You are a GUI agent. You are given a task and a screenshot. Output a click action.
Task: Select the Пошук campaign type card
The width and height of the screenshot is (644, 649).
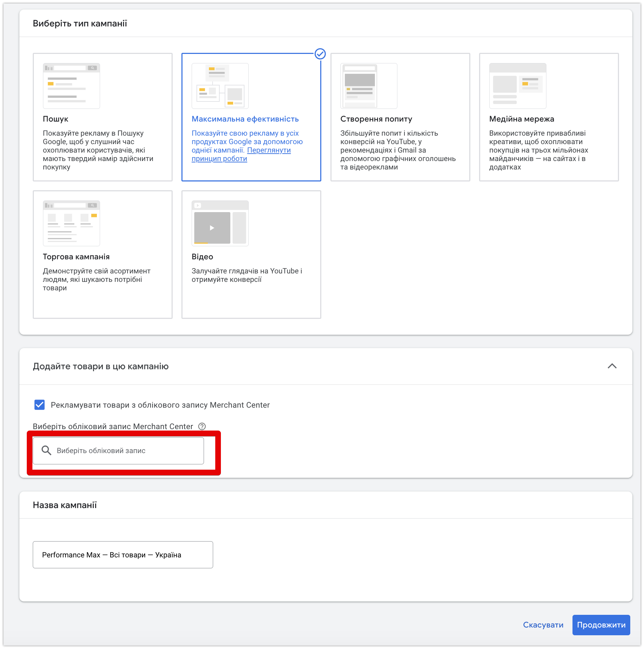click(x=103, y=117)
